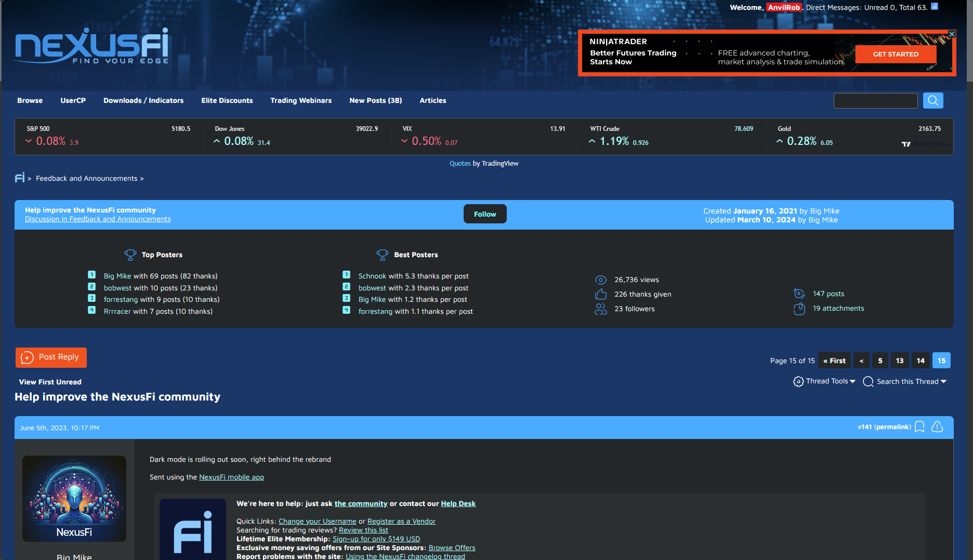Open Feedback and Announcements breadcrumb
The image size is (973, 560).
[87, 178]
